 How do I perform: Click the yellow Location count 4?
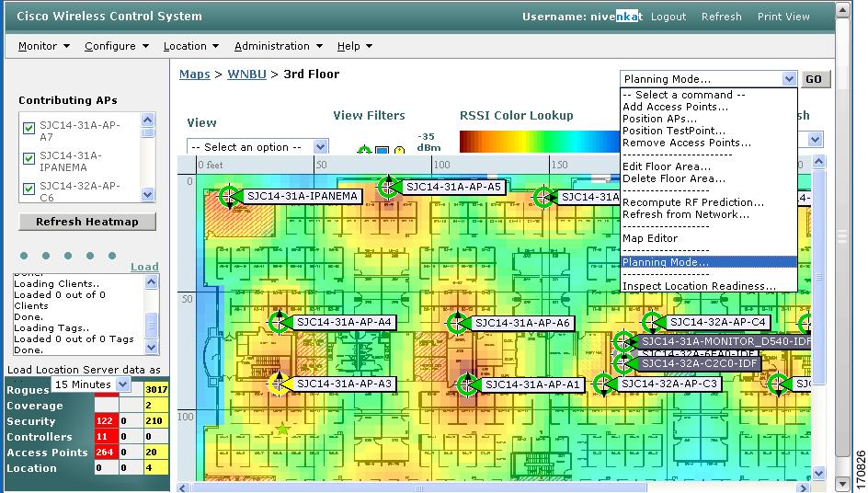[156, 468]
